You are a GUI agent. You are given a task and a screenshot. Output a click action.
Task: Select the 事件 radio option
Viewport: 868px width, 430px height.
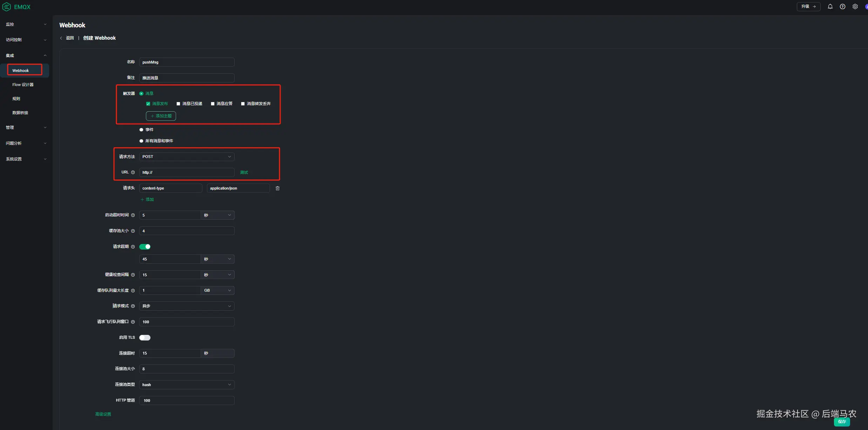pos(141,130)
